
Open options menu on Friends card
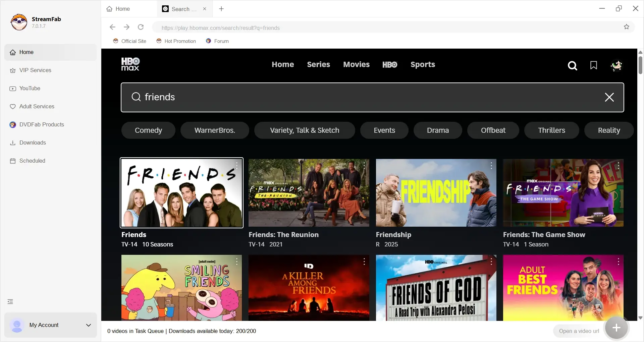pyautogui.click(x=237, y=165)
